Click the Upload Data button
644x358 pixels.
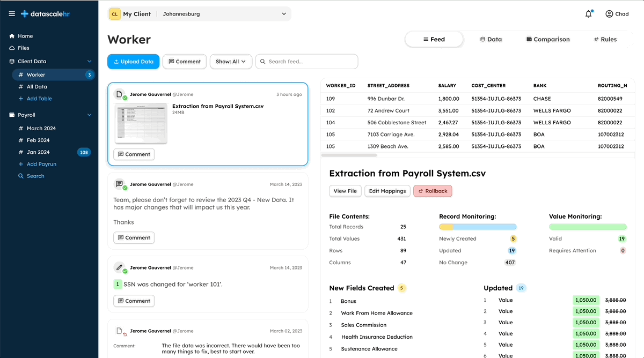(133, 61)
